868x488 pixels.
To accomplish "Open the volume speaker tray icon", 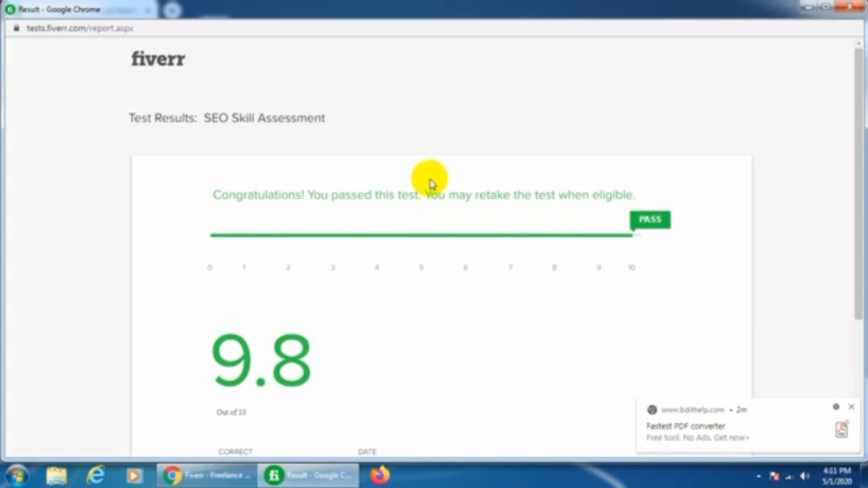I will click(x=805, y=476).
